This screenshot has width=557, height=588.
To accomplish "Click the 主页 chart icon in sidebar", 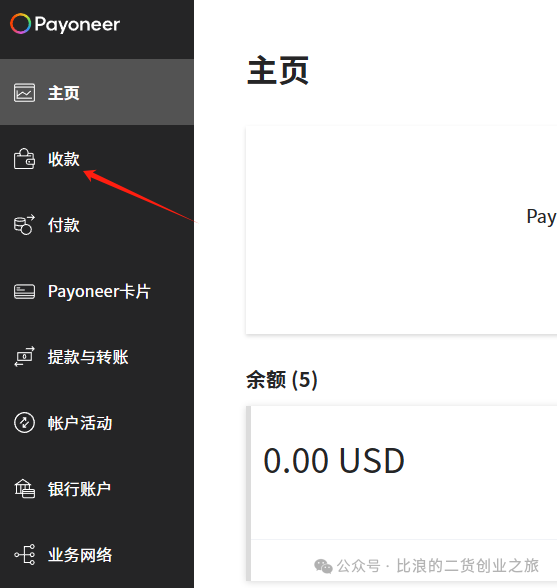I will tap(24, 93).
